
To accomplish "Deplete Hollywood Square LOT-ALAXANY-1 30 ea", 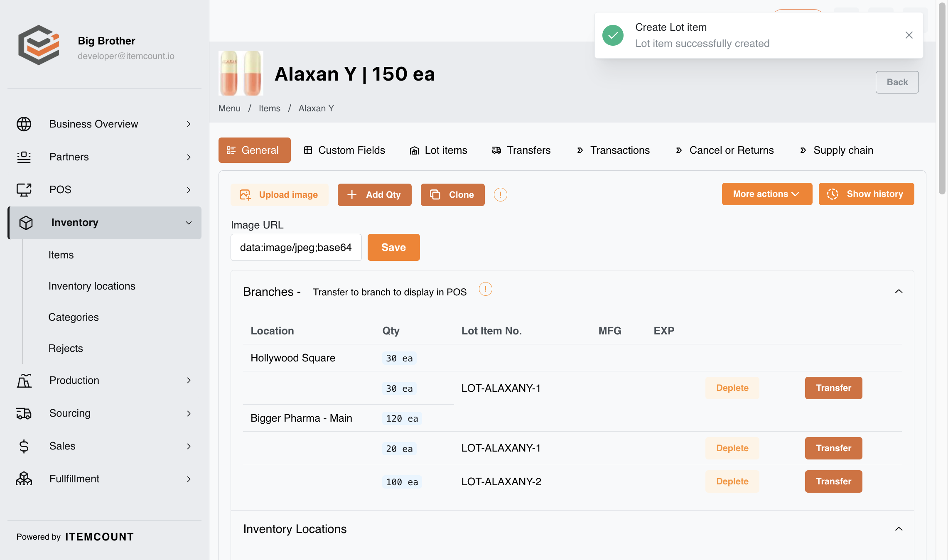I will [732, 388].
